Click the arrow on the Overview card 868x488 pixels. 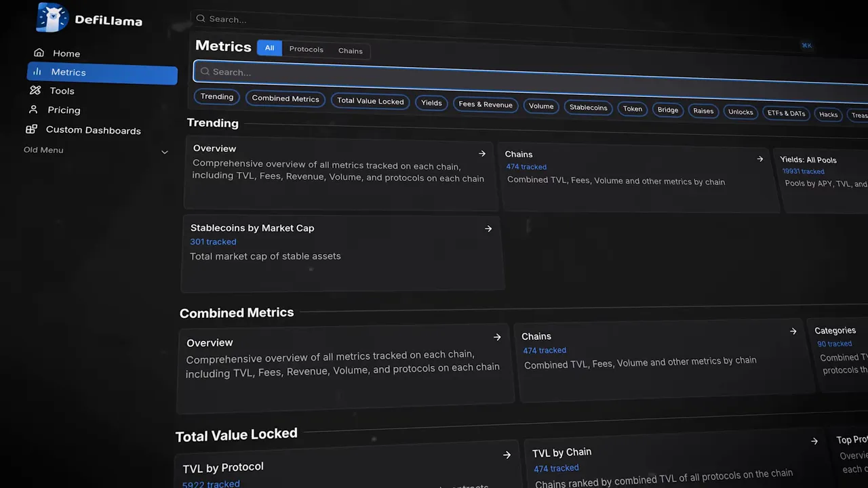tap(481, 153)
